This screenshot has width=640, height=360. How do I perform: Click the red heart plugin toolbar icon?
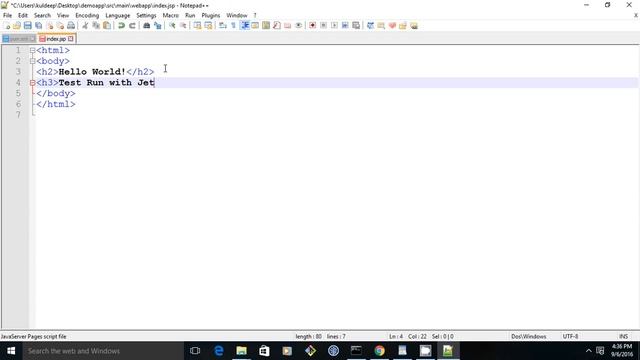pos(392,26)
